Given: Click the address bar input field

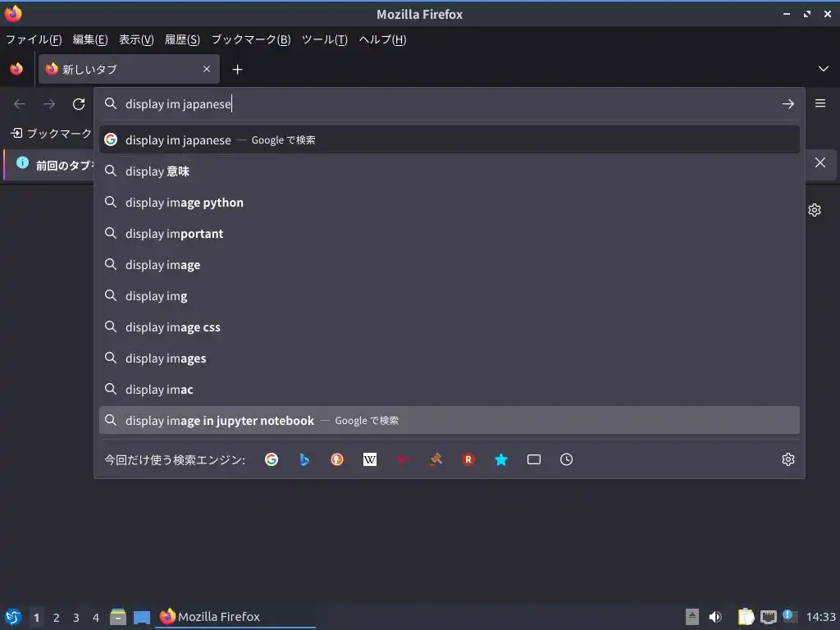Looking at the screenshot, I should (450, 104).
